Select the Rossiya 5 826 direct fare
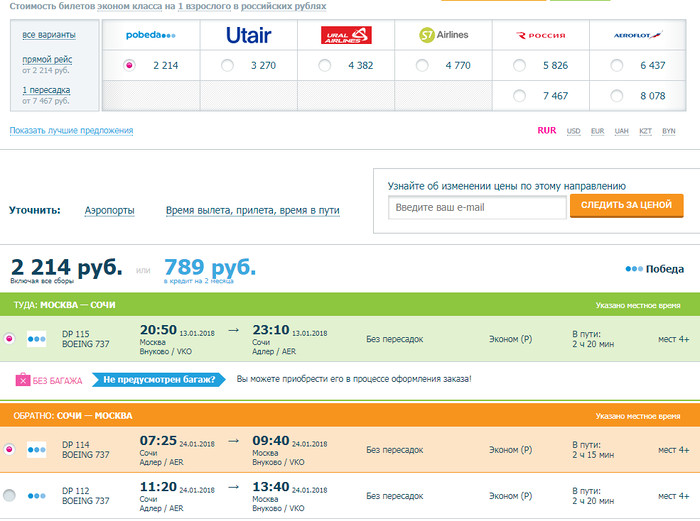This screenshot has width=700, height=521. click(x=519, y=65)
